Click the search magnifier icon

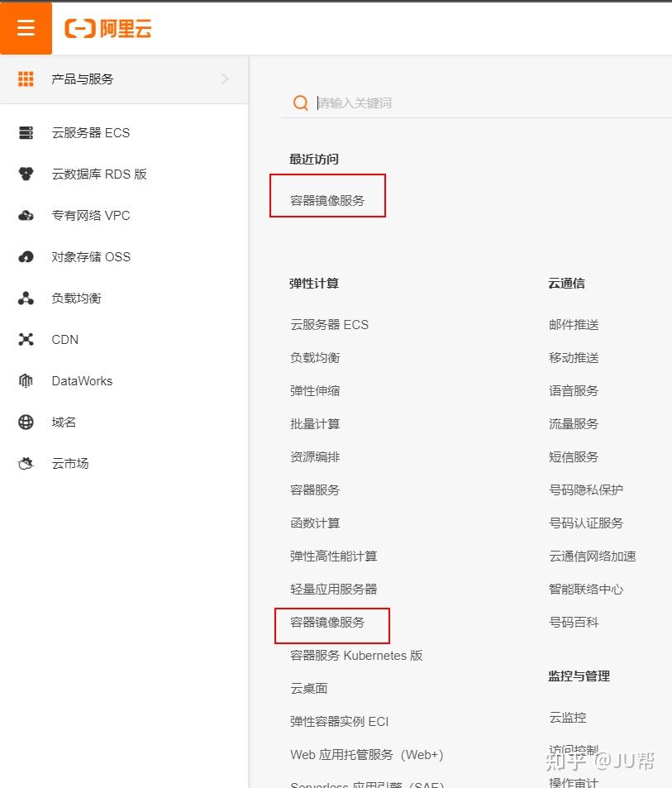click(300, 103)
